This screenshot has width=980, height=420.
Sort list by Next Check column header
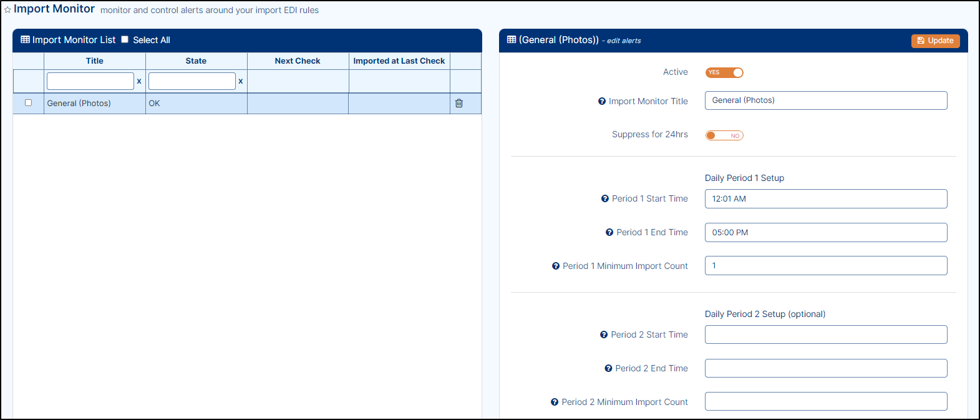(x=298, y=61)
